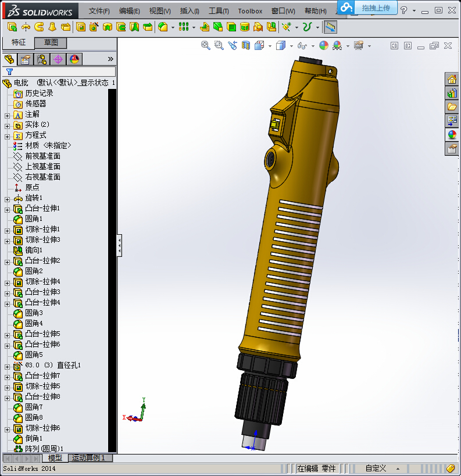Open the Design Library task pane
The width and height of the screenshot is (461, 476).
click(x=452, y=93)
